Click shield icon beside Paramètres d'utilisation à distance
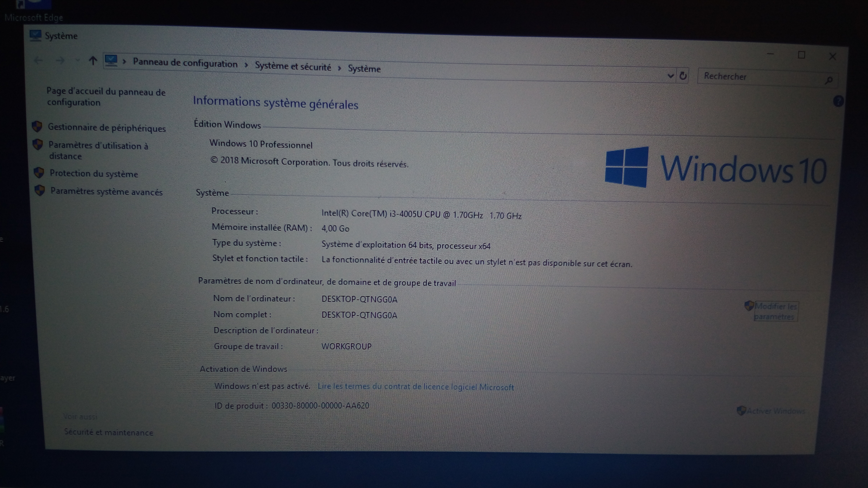Screen dimensions: 868x488 (x=38, y=145)
